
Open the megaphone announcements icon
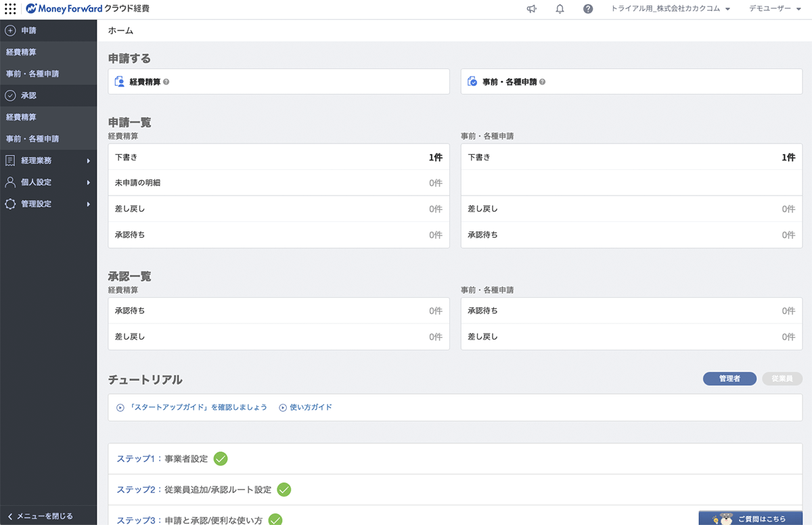click(532, 9)
